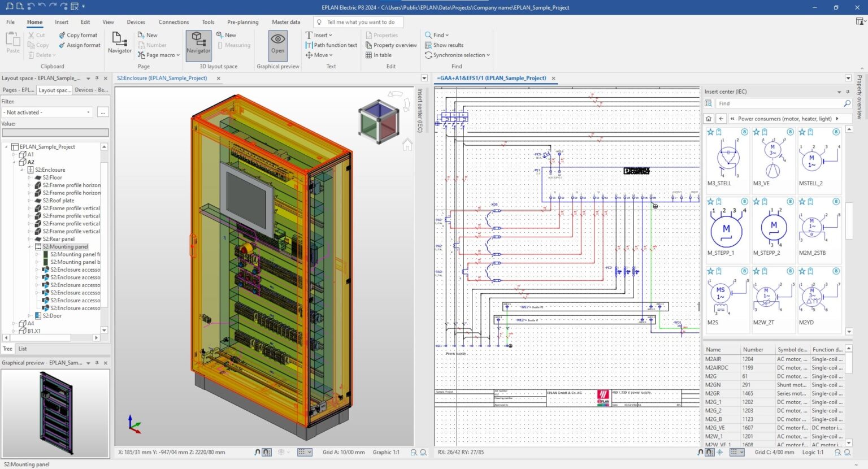This screenshot has width=868, height=469.
Task: Expand the A4 tree node
Action: [14, 324]
